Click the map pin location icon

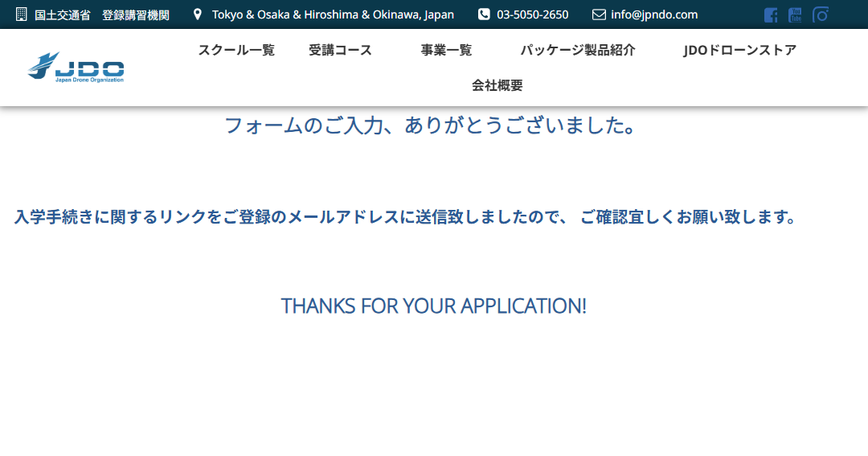pos(198,14)
